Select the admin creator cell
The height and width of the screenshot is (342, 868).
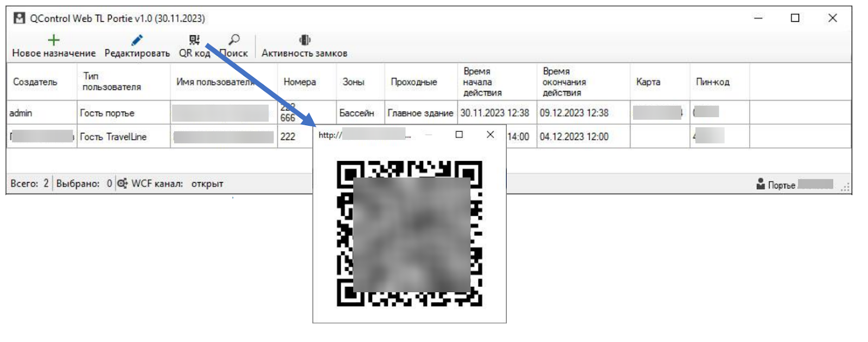click(42, 113)
